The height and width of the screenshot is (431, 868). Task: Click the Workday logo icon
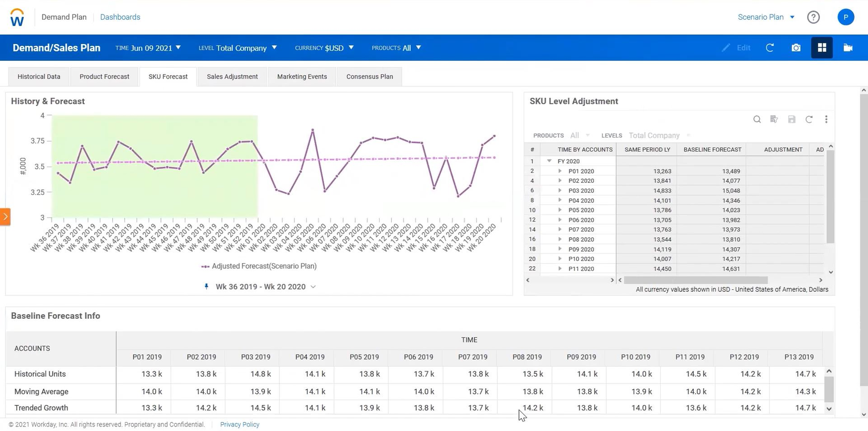pyautogui.click(x=17, y=17)
